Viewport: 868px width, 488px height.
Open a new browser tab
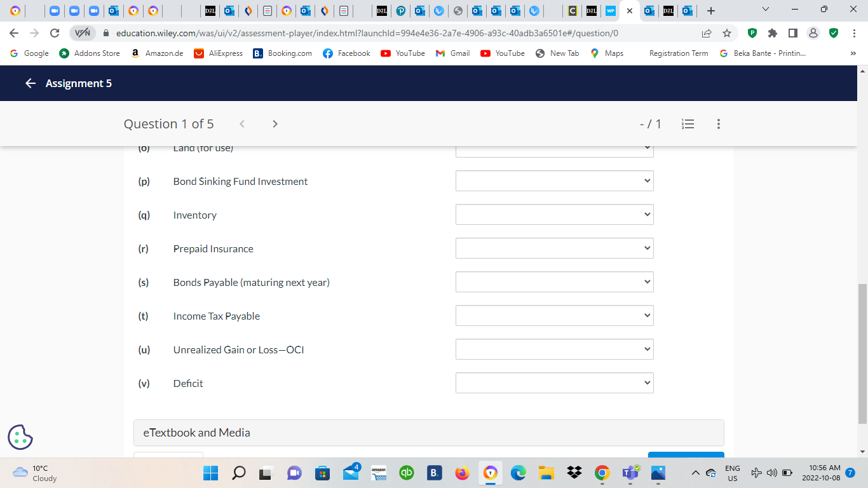click(711, 11)
